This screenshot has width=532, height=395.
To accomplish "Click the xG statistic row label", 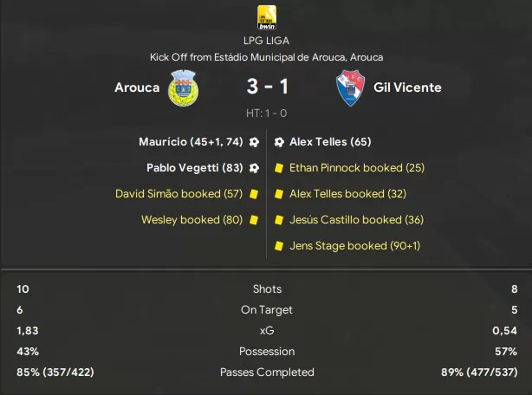I will 267,331.
